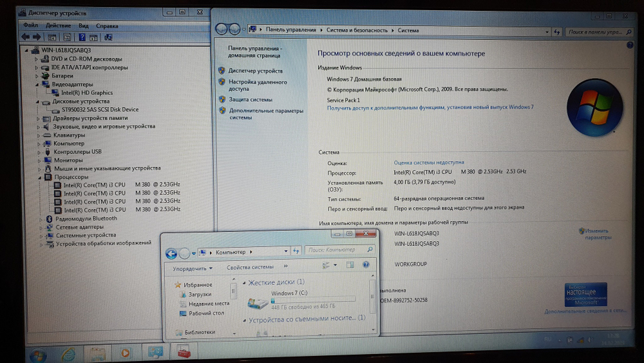This screenshot has height=363, width=644.
Task: Click blue help icon in System window corner
Action: (x=630, y=45)
